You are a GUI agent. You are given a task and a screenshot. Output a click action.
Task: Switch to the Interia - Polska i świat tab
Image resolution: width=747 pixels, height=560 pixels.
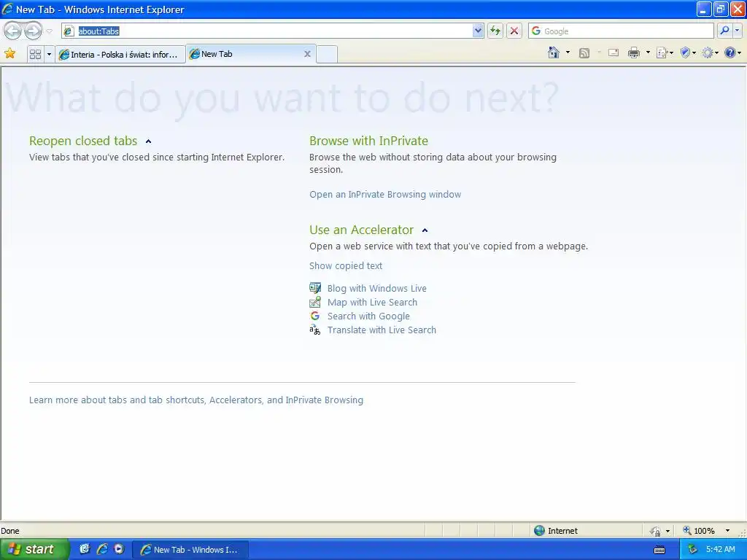pyautogui.click(x=120, y=54)
